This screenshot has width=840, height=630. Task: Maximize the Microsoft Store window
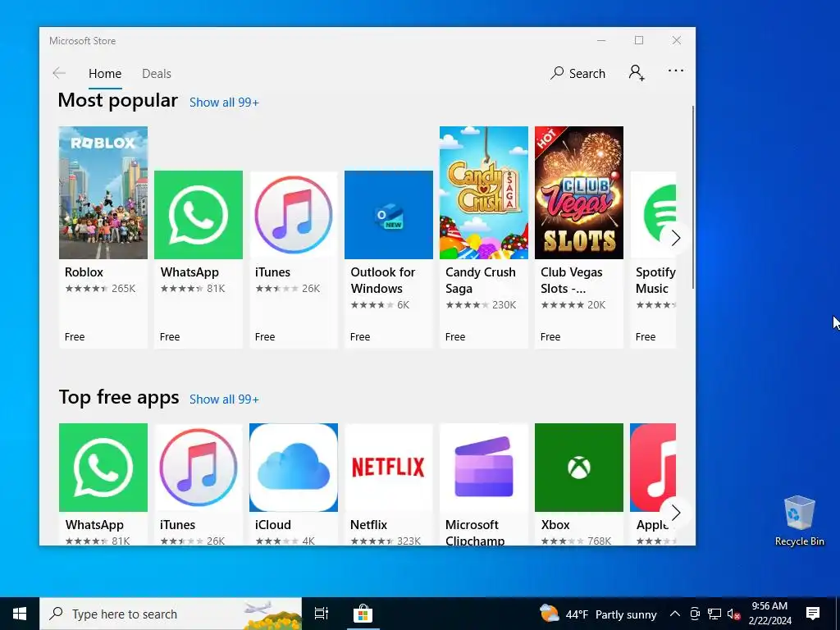(638, 41)
